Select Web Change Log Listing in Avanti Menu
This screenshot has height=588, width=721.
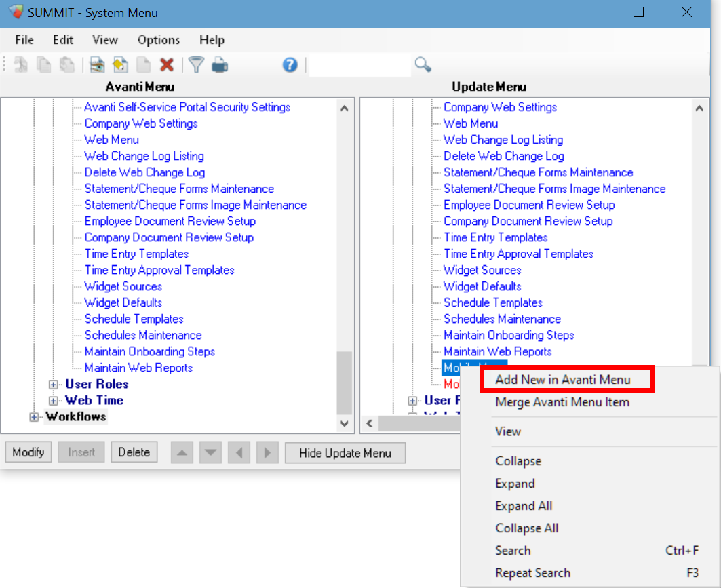point(144,156)
